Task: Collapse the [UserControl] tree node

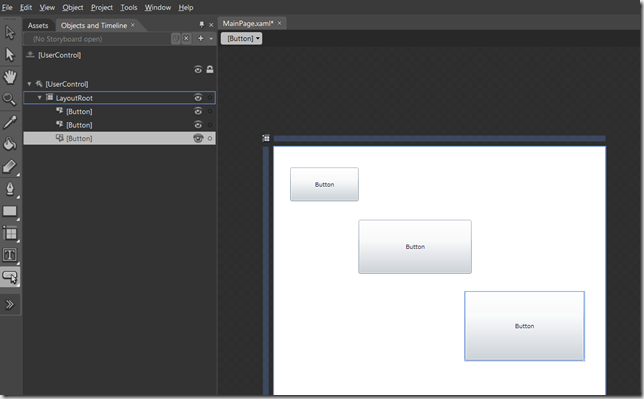Action: pos(29,84)
